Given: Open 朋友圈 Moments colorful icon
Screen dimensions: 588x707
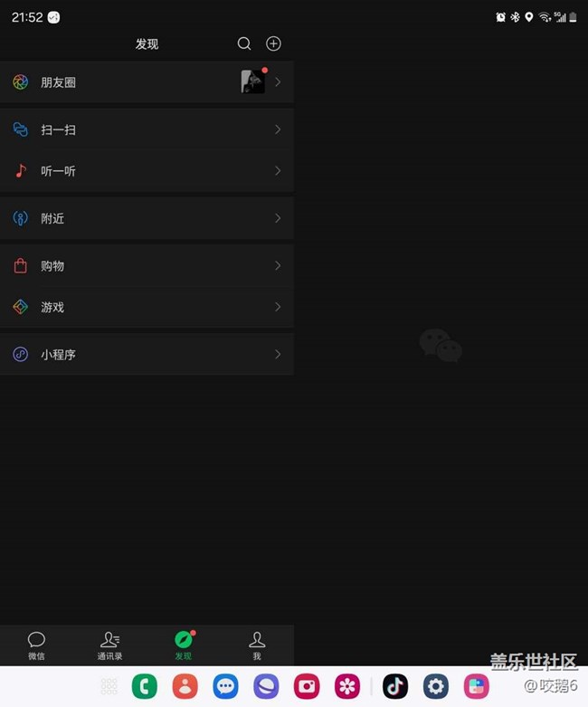Looking at the screenshot, I should 20,82.
